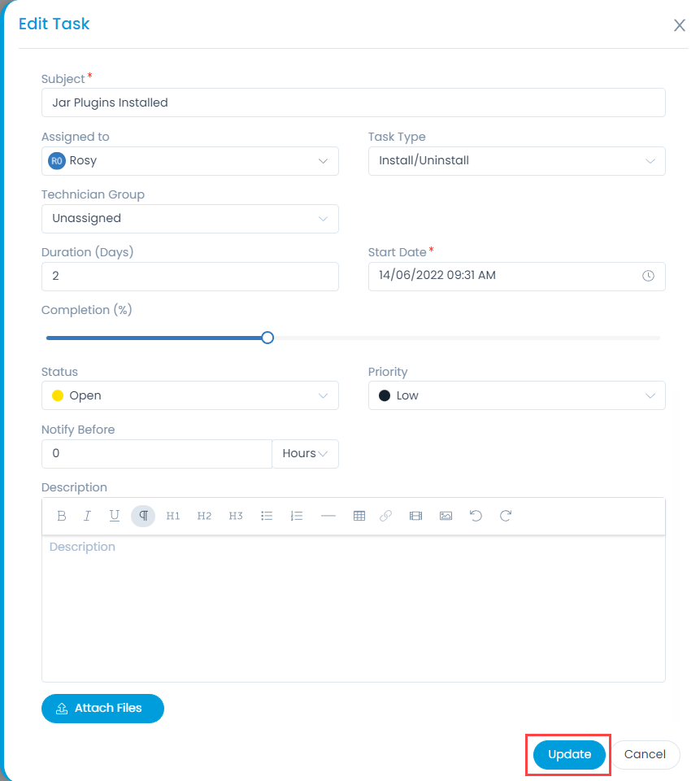Toggle bold formatting in description toolbar
The width and height of the screenshot is (700, 781).
coord(62,516)
